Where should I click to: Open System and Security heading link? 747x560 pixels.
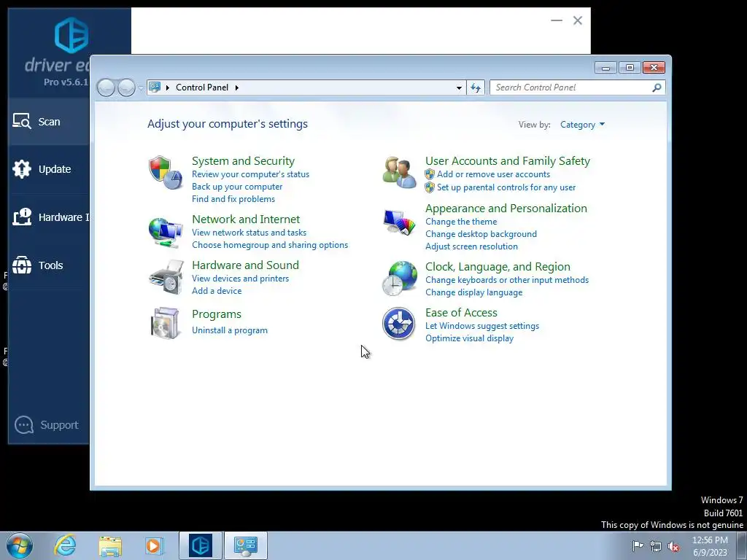pos(243,161)
